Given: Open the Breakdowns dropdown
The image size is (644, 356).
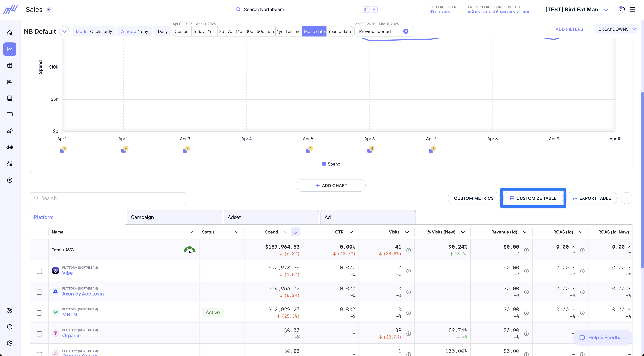Looking at the screenshot, I should tap(616, 29).
